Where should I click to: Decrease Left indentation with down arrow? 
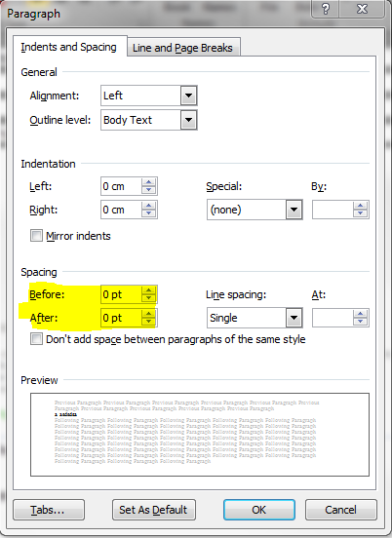[148, 190]
